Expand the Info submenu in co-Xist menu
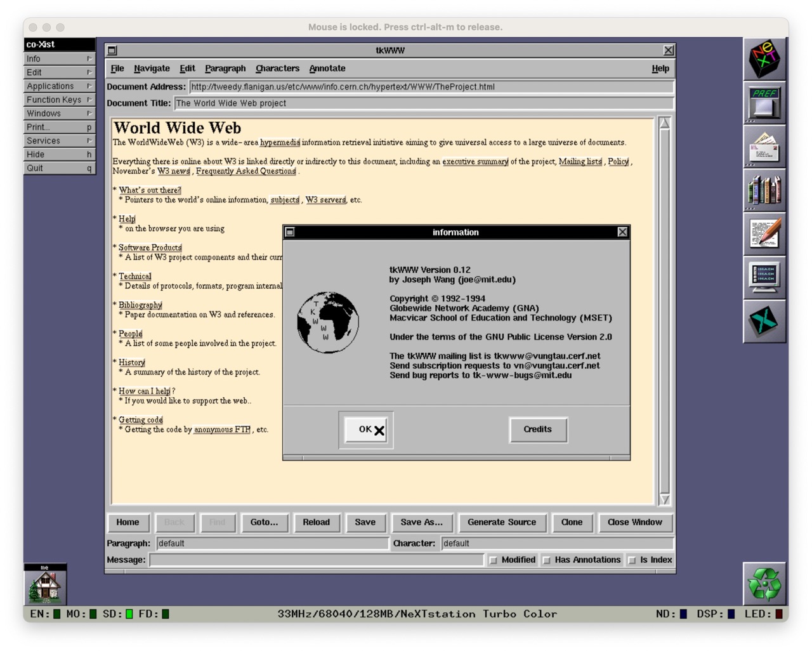This screenshot has height=651, width=812. [x=59, y=59]
